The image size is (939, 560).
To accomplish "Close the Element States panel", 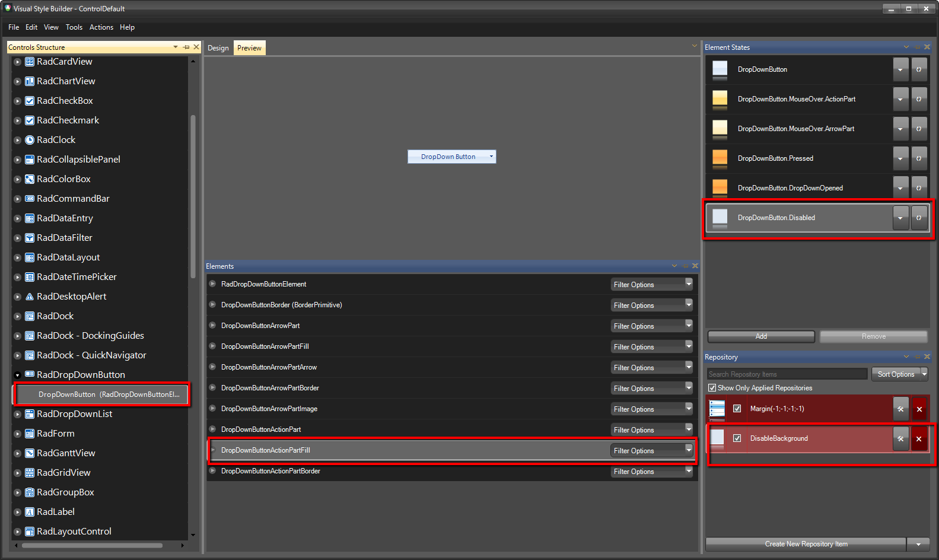I will pos(927,47).
